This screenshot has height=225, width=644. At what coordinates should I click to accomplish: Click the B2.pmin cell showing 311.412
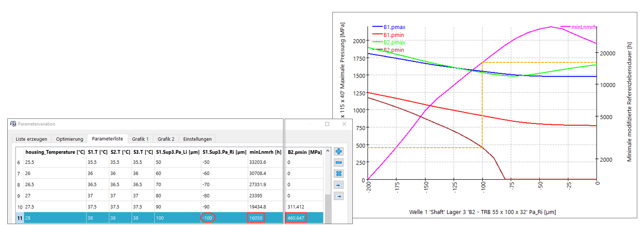pos(296,207)
